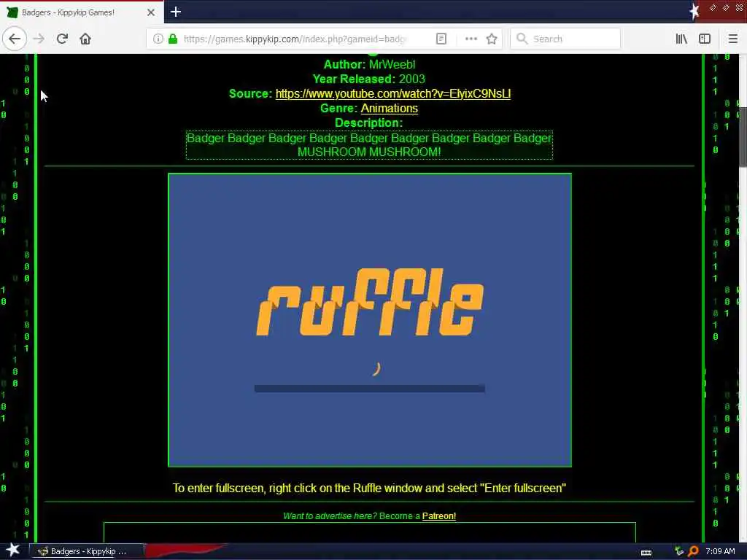
Task: Open a new browser tab
Action: tap(175, 12)
